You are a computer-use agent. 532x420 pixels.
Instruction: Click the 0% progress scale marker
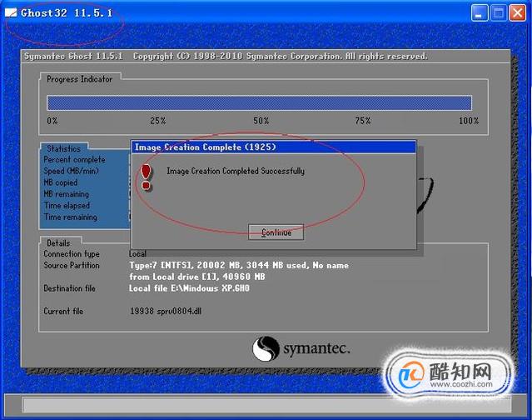52,121
